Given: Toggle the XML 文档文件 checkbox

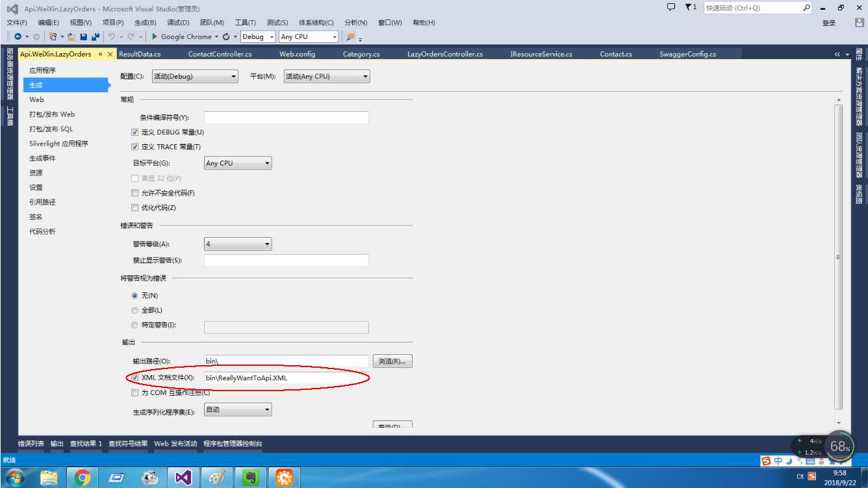Looking at the screenshot, I should (x=135, y=378).
